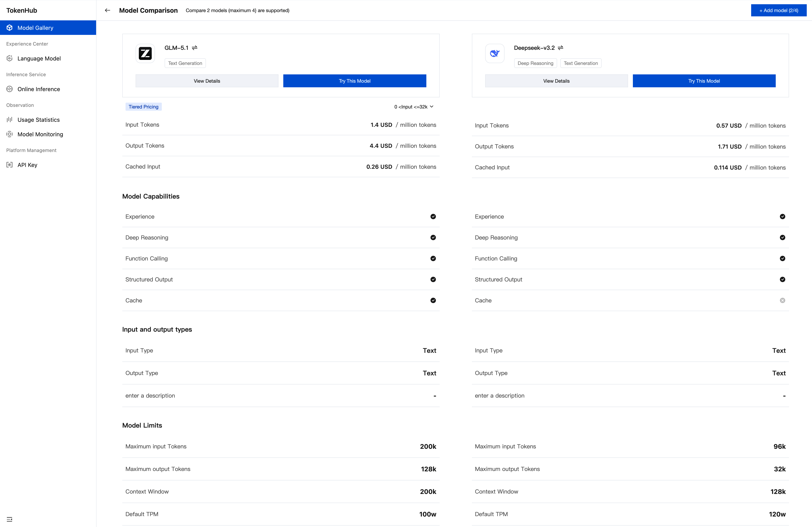Image resolution: width=812 pixels, height=527 pixels.
Task: Click View Details for GLM-5.1
Action: [207, 81]
